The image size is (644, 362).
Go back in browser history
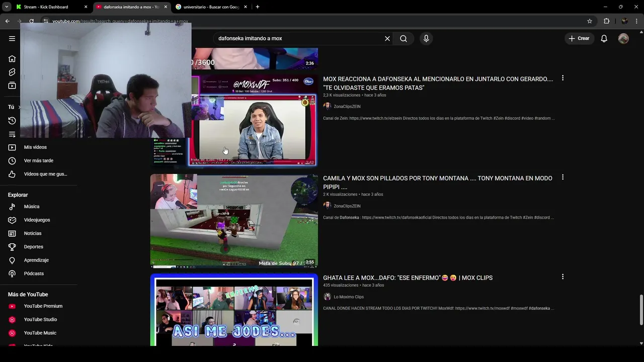click(7, 21)
